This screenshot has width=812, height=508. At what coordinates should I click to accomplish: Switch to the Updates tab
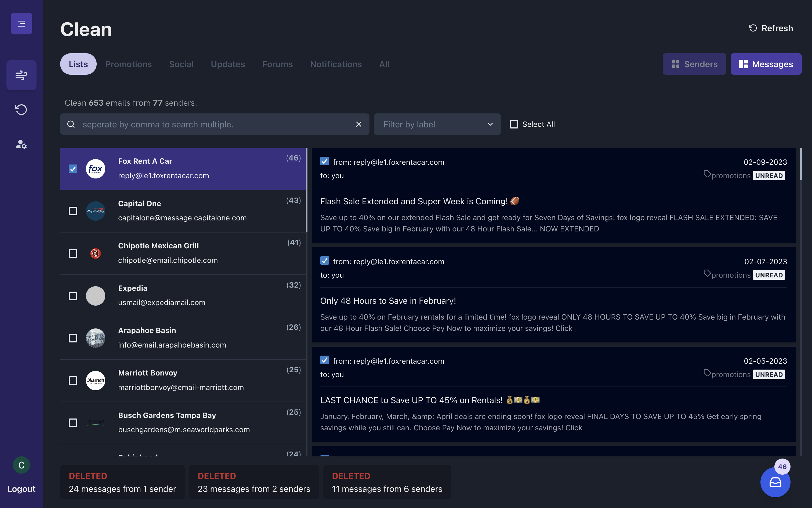228,64
